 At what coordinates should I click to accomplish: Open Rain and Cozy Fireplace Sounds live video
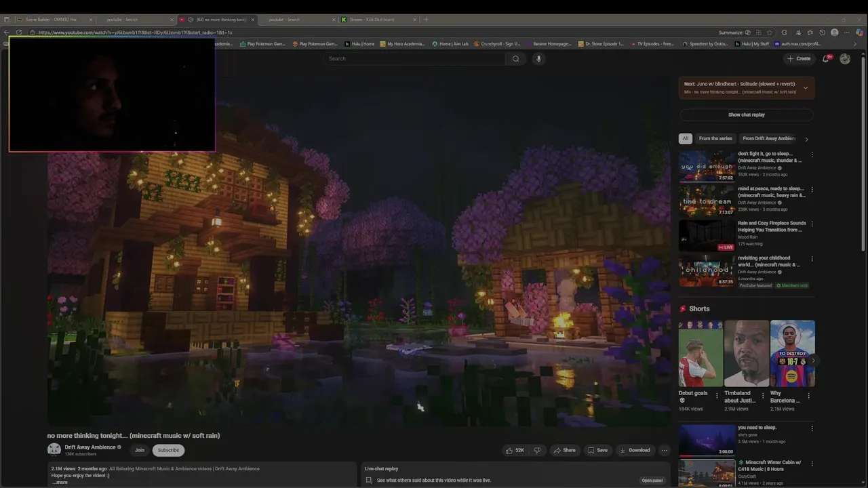(x=707, y=236)
